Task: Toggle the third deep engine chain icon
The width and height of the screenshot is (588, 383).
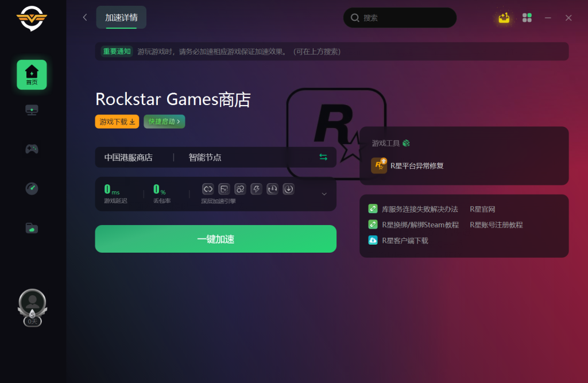Action: pyautogui.click(x=240, y=189)
